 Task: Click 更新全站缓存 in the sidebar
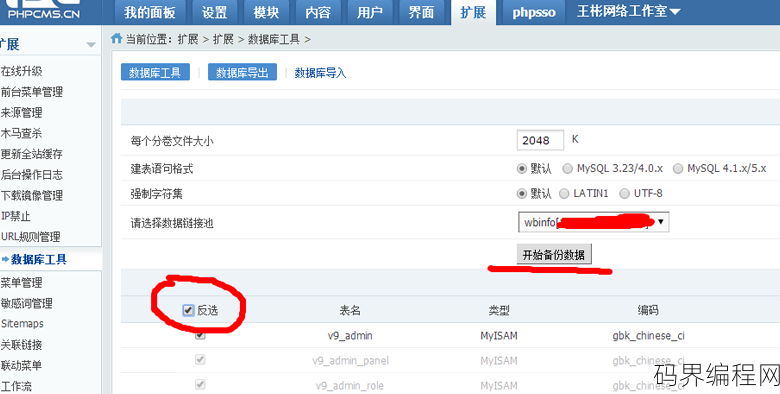31,154
